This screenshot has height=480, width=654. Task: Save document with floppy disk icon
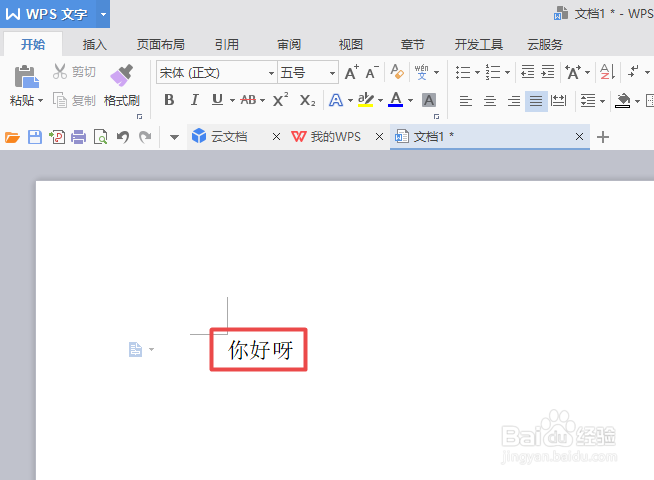point(35,137)
